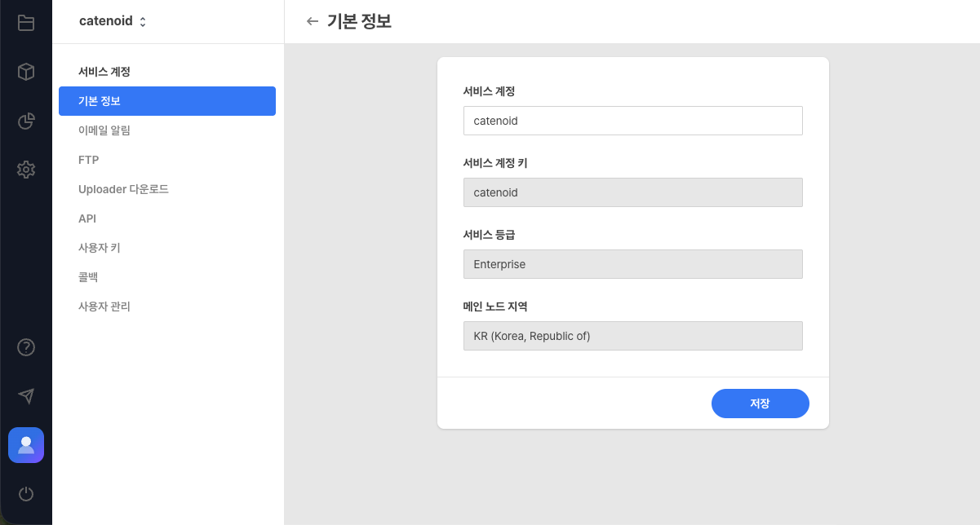Select the blue user profile icon
Image resolution: width=980 pixels, height=525 pixels.
[25, 445]
